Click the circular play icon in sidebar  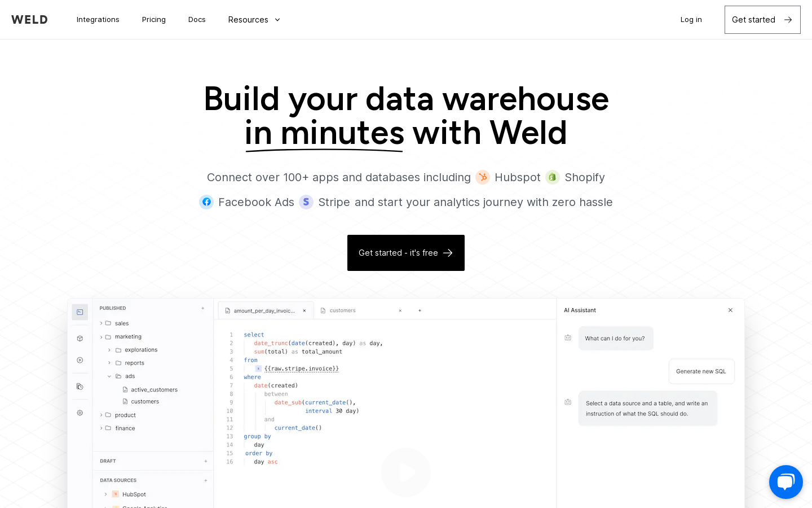click(80, 360)
